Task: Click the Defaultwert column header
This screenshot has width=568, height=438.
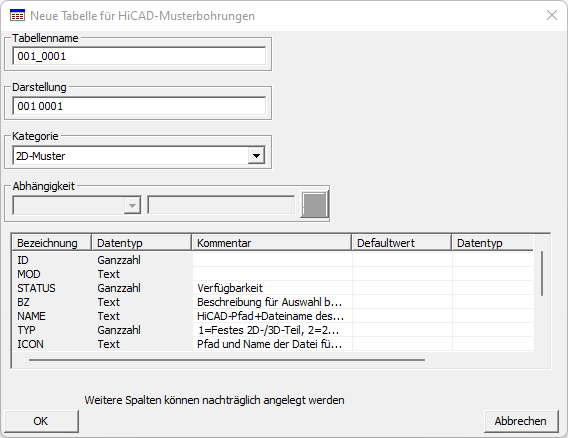Action: coord(402,243)
